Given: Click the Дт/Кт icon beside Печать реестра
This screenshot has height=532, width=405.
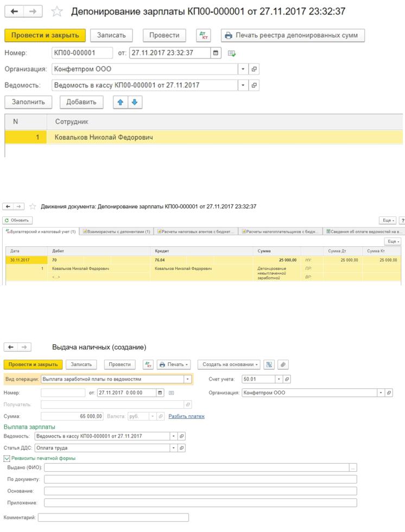Looking at the screenshot, I should pyautogui.click(x=203, y=35).
